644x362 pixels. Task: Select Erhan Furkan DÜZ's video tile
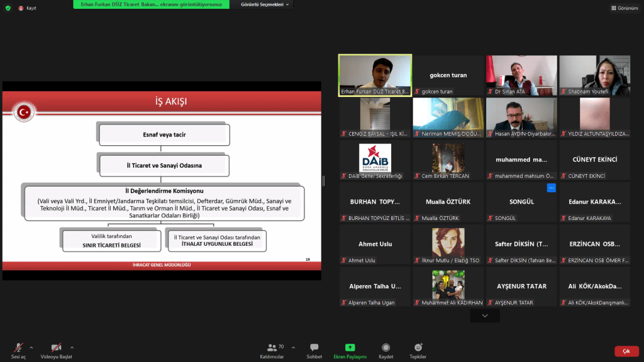coord(375,75)
